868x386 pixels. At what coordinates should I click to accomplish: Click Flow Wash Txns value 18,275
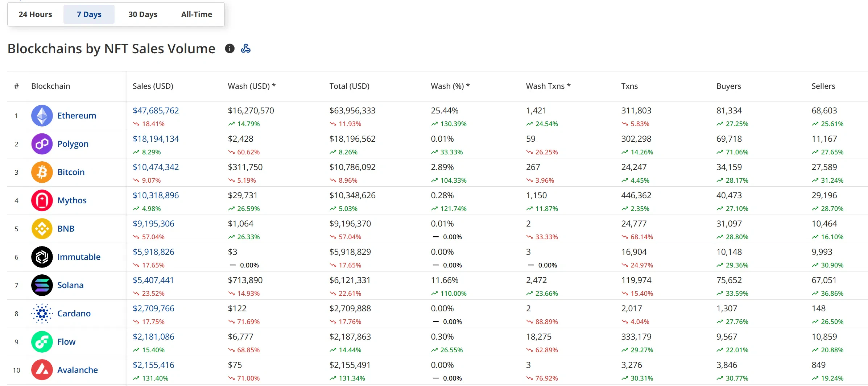tap(539, 337)
